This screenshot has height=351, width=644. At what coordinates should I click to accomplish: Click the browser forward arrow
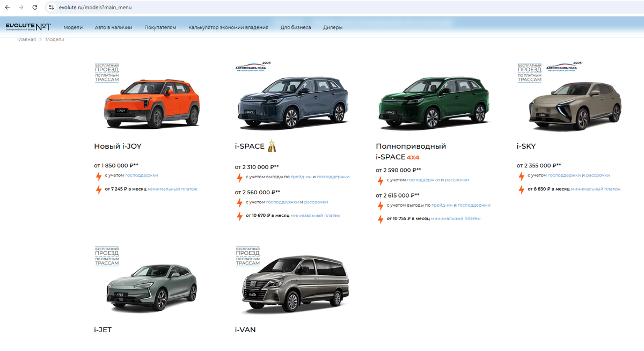[21, 8]
